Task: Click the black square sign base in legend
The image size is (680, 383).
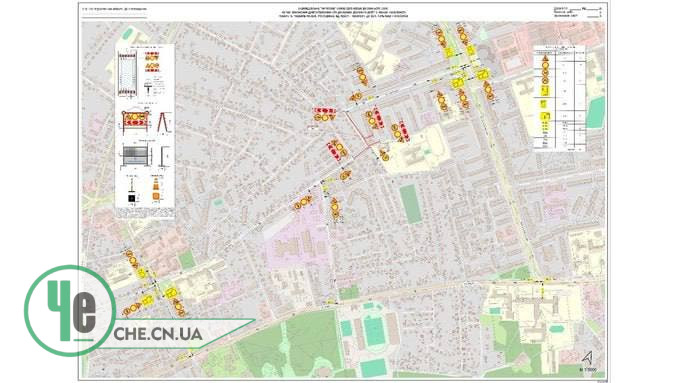Action: (132, 198)
